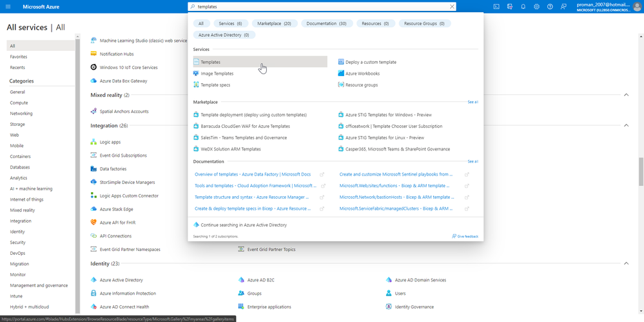644x322 pixels.
Task: Filter results to Services (6)
Action: click(230, 23)
